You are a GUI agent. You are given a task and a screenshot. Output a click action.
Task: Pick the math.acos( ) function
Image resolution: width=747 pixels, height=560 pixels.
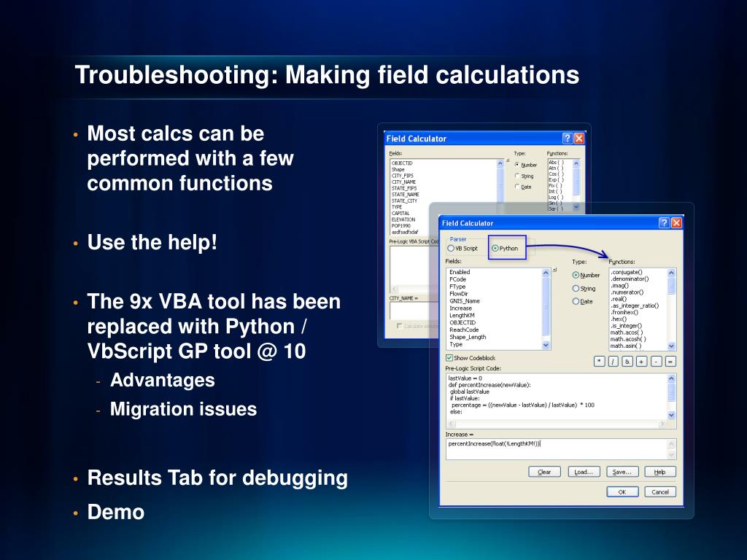[x=627, y=332]
